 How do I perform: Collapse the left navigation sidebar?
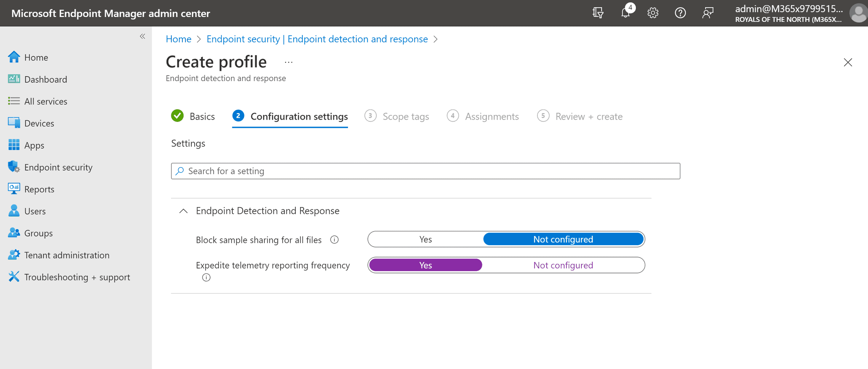pos(142,37)
